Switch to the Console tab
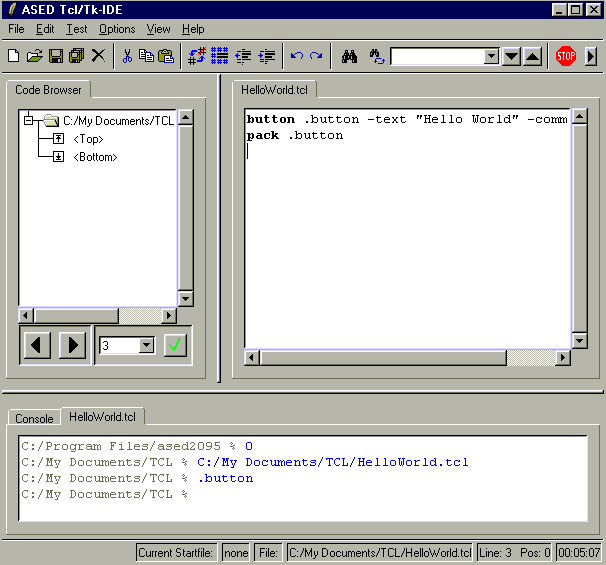Screen dimensions: 606x565 [x=34, y=418]
